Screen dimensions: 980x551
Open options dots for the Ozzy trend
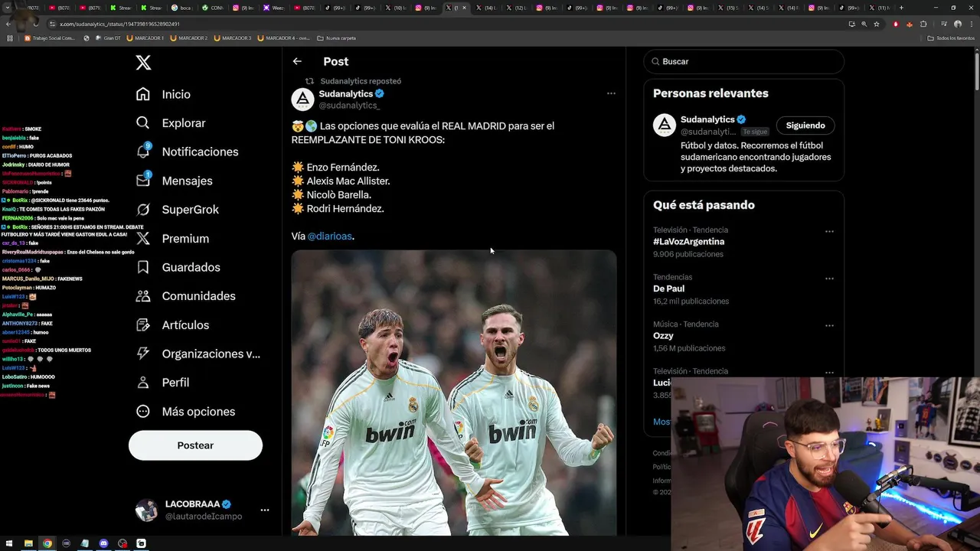point(829,325)
